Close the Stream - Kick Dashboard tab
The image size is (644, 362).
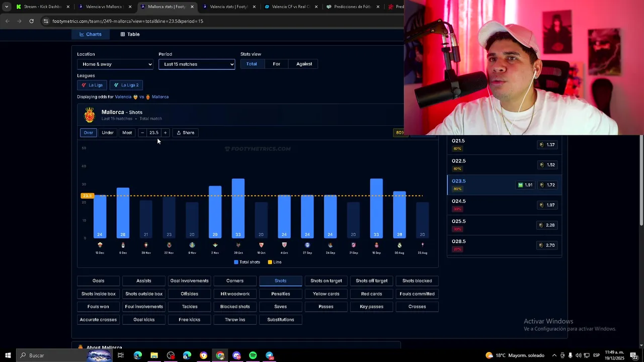(x=68, y=7)
